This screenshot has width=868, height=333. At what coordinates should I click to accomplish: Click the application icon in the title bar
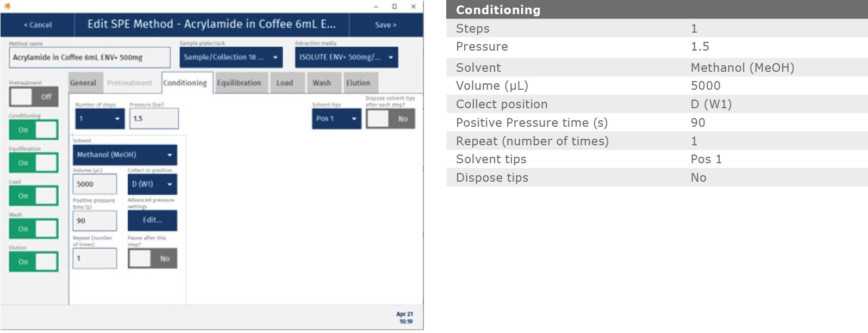(x=8, y=6)
